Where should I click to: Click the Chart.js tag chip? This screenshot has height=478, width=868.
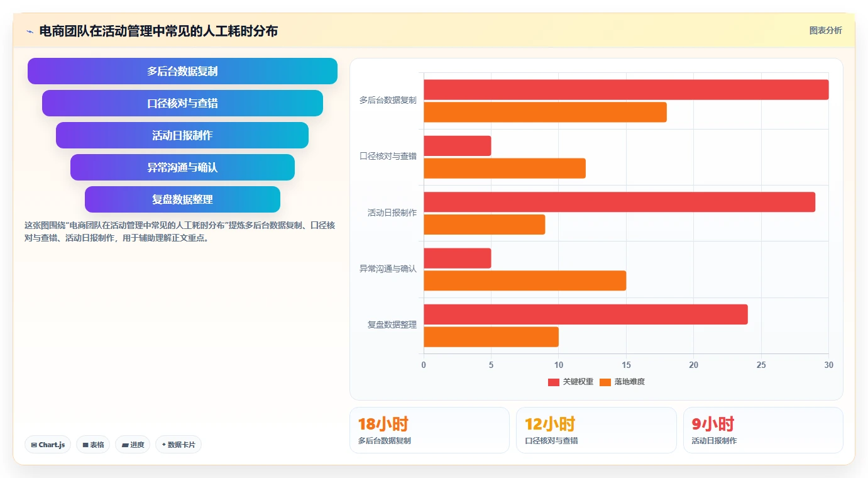[x=48, y=445]
